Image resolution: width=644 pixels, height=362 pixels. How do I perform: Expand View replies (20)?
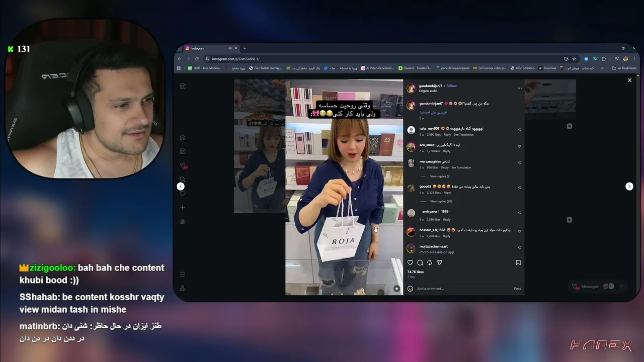point(441,201)
